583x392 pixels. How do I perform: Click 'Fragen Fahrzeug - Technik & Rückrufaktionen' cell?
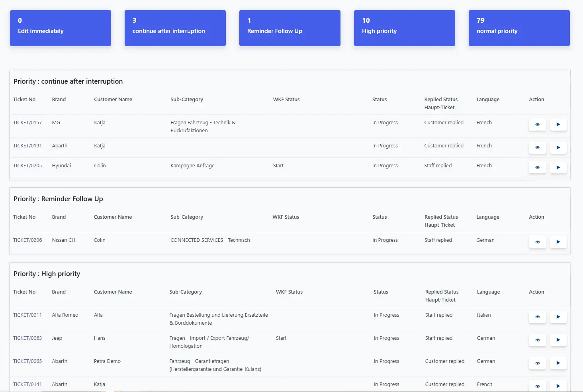pos(203,127)
